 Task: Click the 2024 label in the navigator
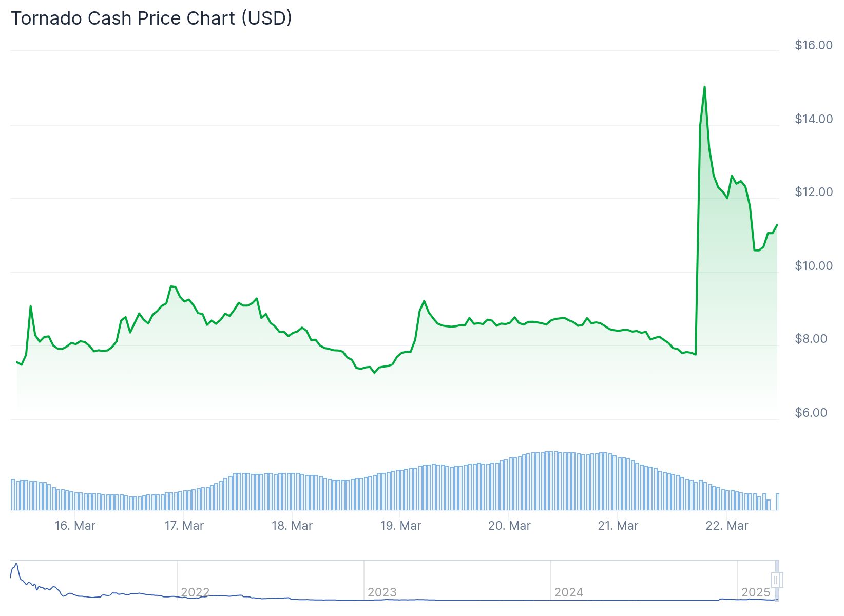coord(569,592)
